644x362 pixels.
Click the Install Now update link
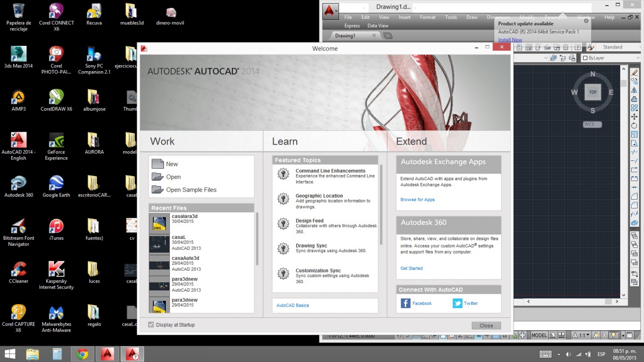[510, 40]
